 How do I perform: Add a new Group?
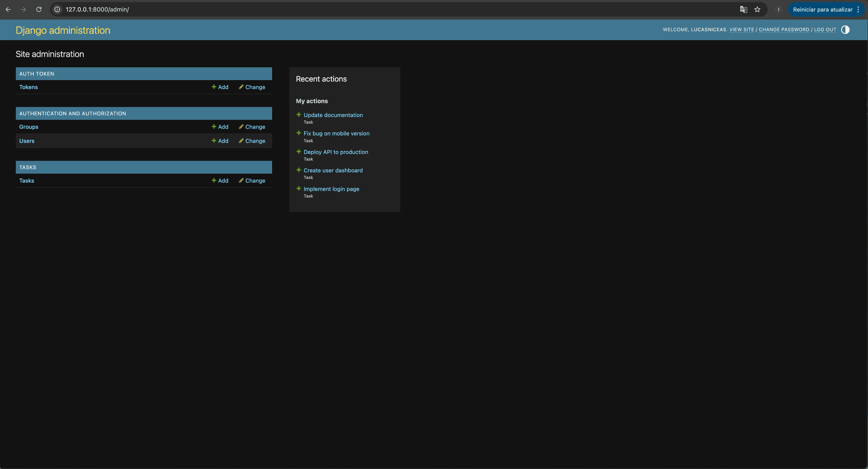click(x=220, y=127)
